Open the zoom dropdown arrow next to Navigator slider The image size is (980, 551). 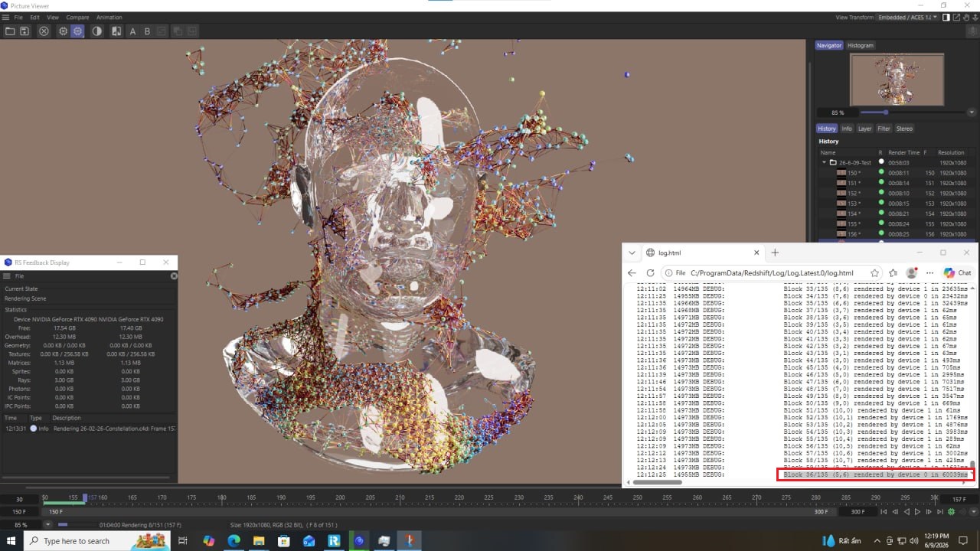(972, 112)
